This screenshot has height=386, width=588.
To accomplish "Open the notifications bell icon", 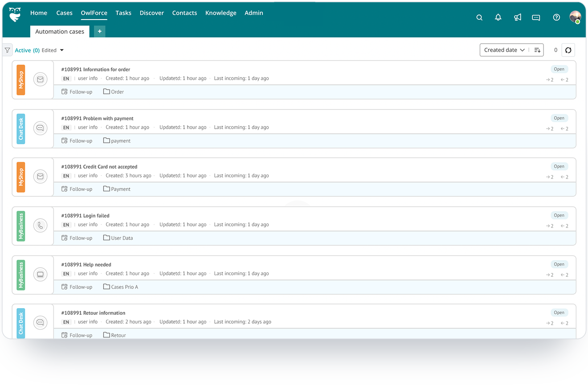I will [x=498, y=17].
